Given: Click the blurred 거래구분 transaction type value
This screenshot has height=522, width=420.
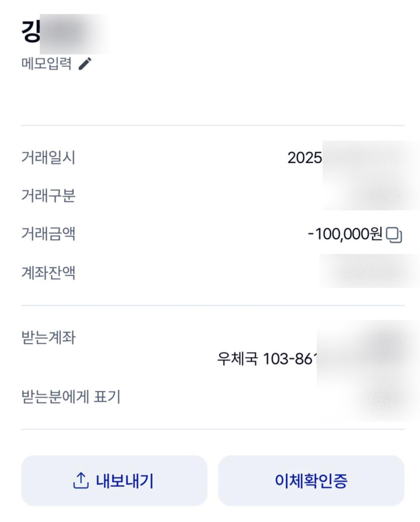Looking at the screenshot, I should coord(371,195).
